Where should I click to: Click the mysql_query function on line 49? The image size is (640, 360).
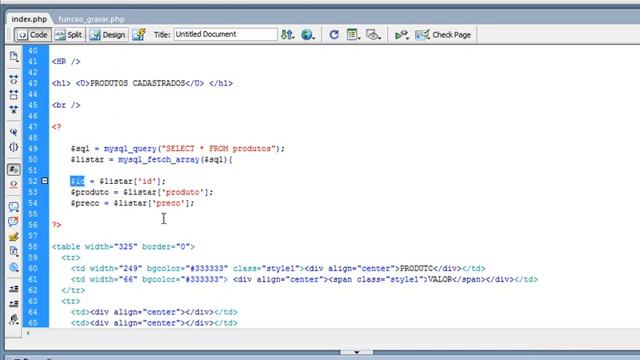130,149
